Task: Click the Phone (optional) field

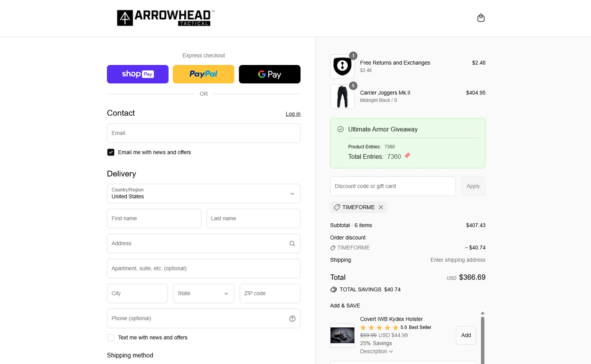Action: pos(203,318)
